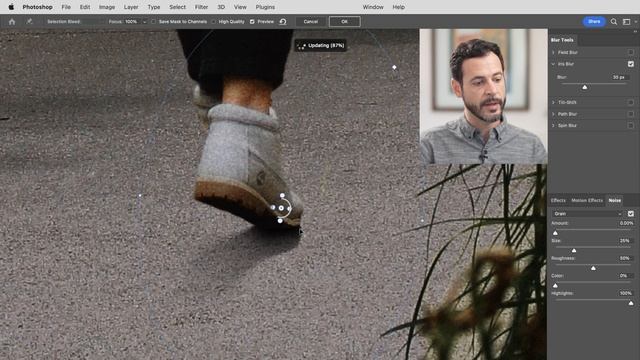The width and height of the screenshot is (640, 360).
Task: Click the Roughness slider handle
Action: click(593, 268)
